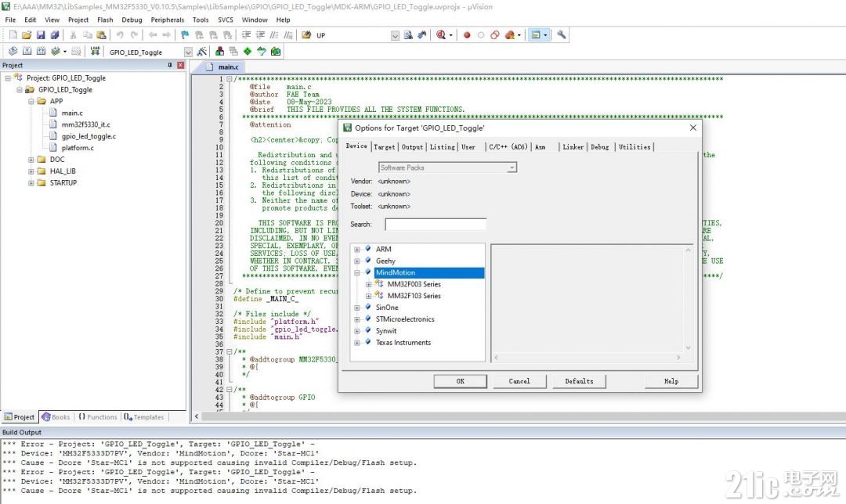Select SinOne in the device vendor list
Viewport: 846px width, 504px height.
coord(387,308)
